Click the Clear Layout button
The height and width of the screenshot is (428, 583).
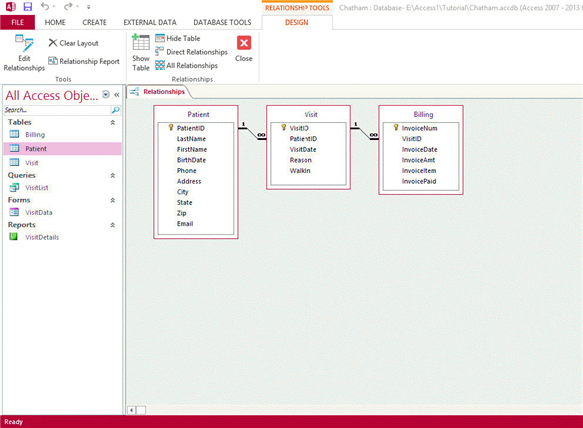[73, 43]
